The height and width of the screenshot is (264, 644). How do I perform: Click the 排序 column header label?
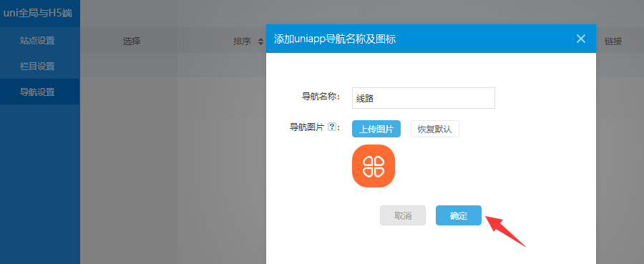243,41
